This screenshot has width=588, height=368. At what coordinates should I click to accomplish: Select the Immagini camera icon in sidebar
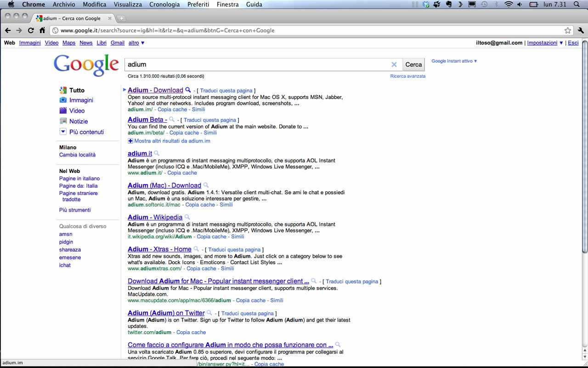click(63, 100)
